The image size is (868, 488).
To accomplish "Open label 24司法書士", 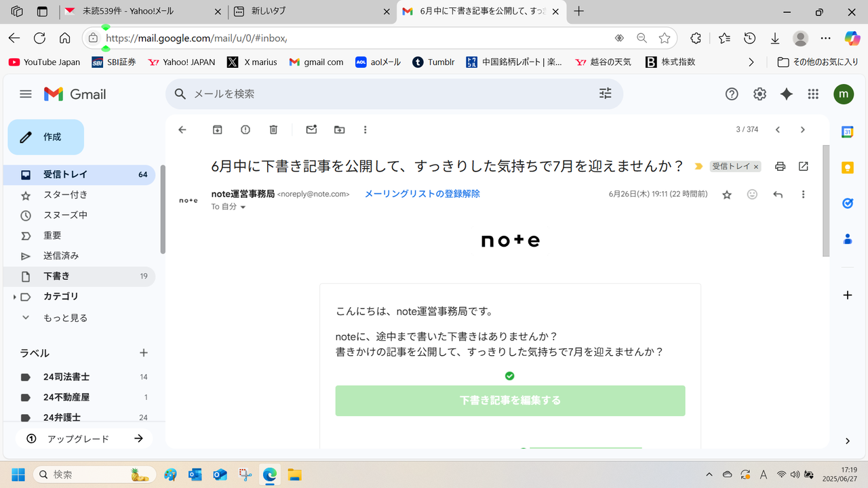I will [79, 377].
